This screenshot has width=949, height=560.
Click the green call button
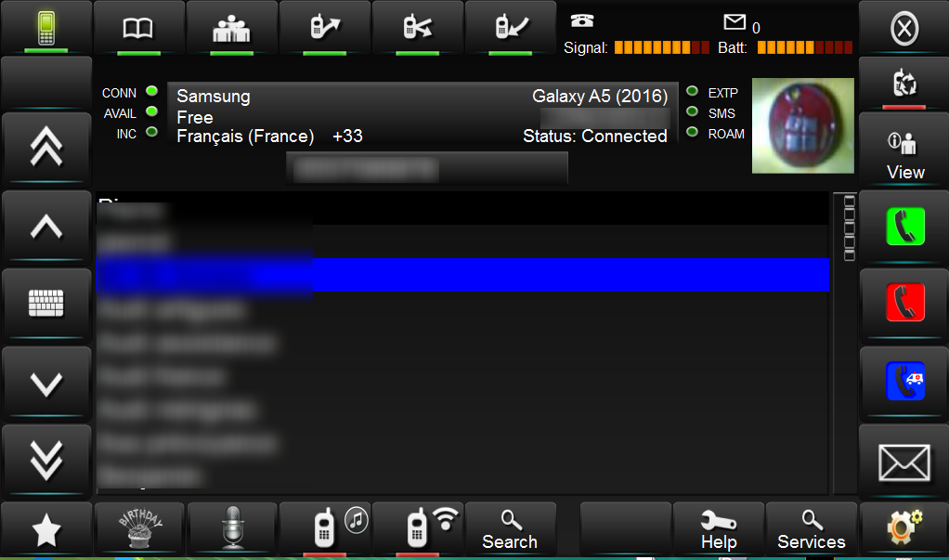tap(904, 227)
